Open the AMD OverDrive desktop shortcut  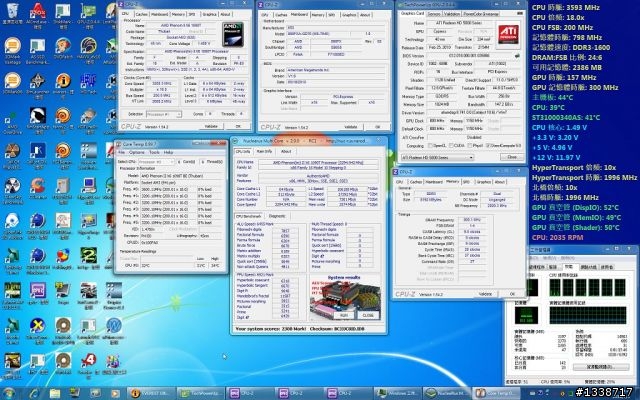[x=12, y=121]
